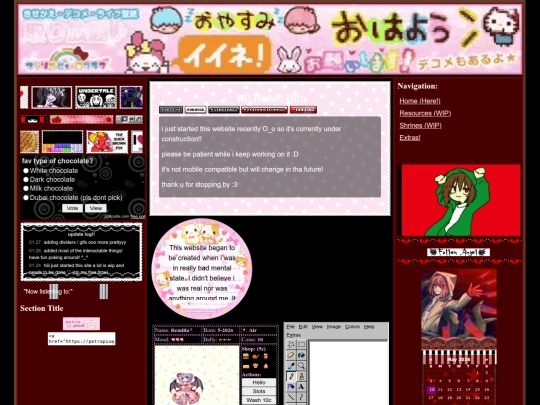540x405 pixels.
Task: Select the pencil tool in paint
Action: pos(291,376)
